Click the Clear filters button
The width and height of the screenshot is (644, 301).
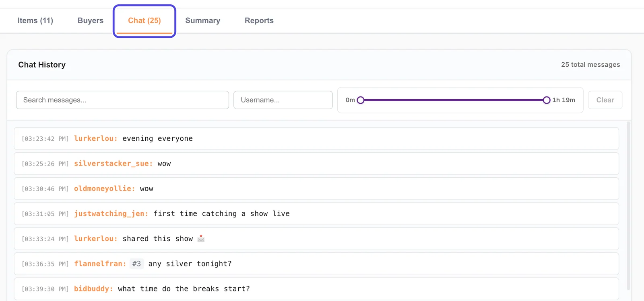tap(605, 100)
